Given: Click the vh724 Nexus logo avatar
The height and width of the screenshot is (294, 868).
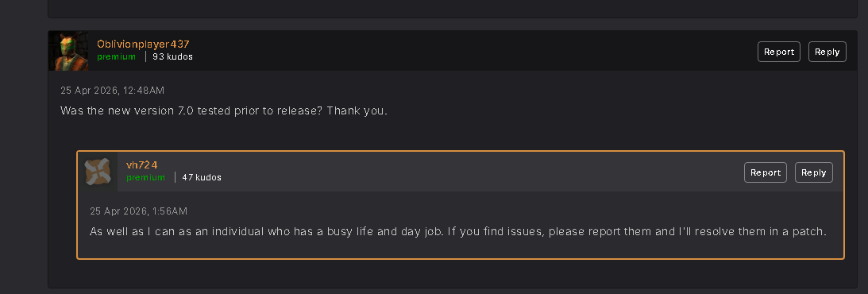Looking at the screenshot, I should pyautogui.click(x=98, y=172).
